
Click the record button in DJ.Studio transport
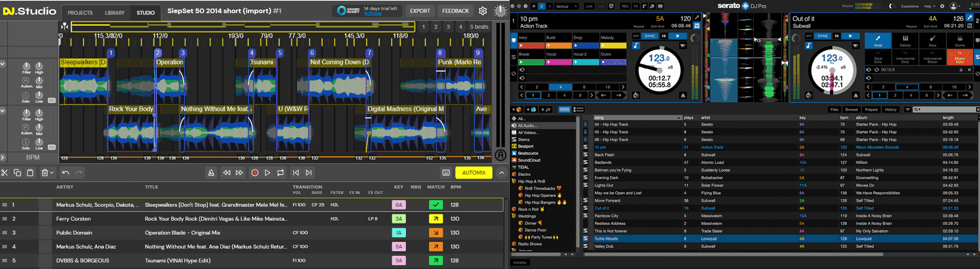tap(254, 173)
